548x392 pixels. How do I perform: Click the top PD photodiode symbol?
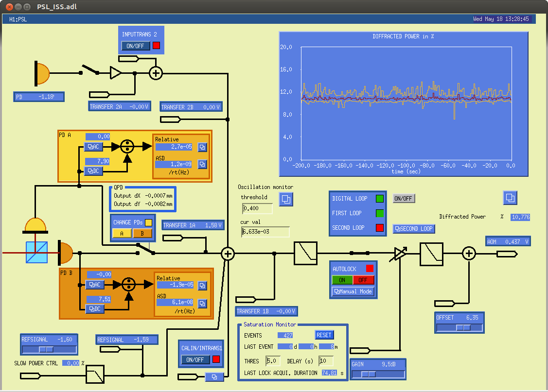(x=42, y=73)
